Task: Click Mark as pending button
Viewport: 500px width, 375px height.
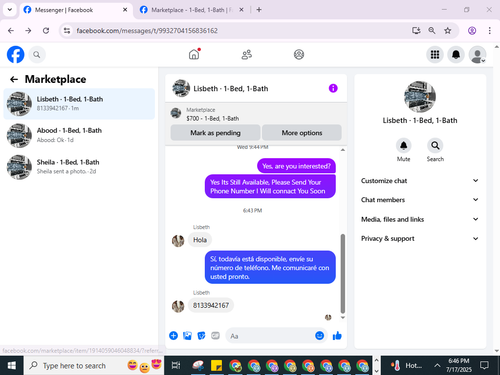Action: 215,133
